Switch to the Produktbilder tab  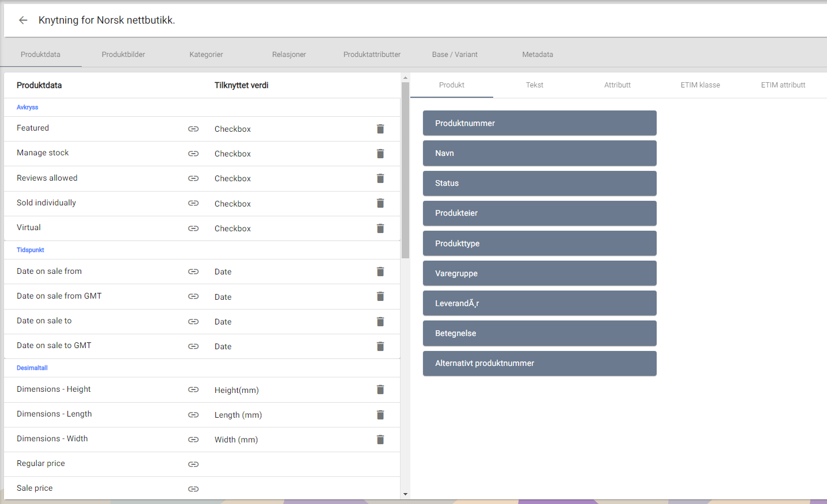[x=123, y=55]
